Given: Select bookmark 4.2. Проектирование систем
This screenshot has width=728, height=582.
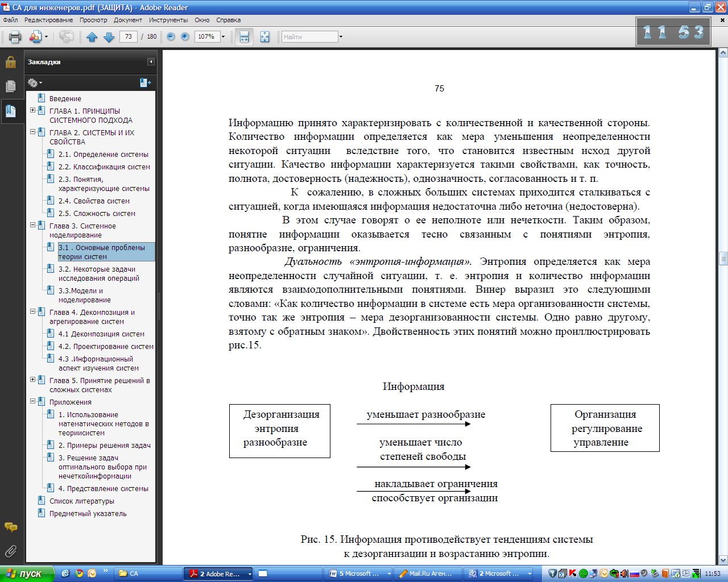Looking at the screenshot, I should [106, 347].
